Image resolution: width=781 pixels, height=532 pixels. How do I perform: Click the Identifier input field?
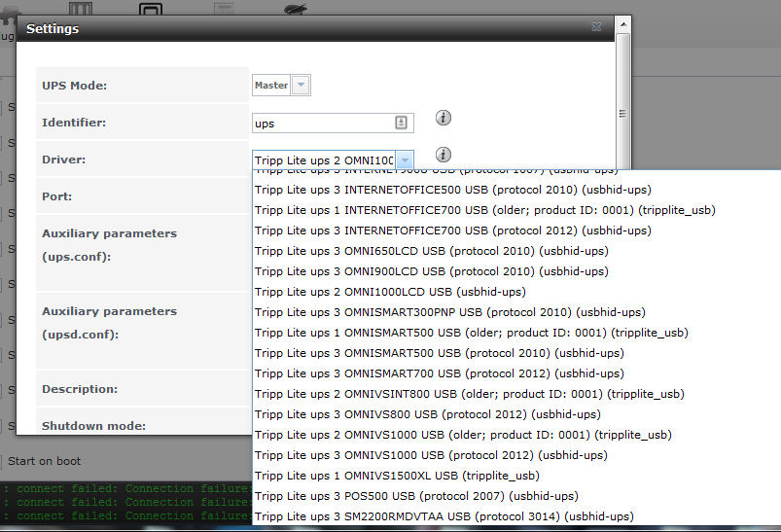(x=333, y=124)
